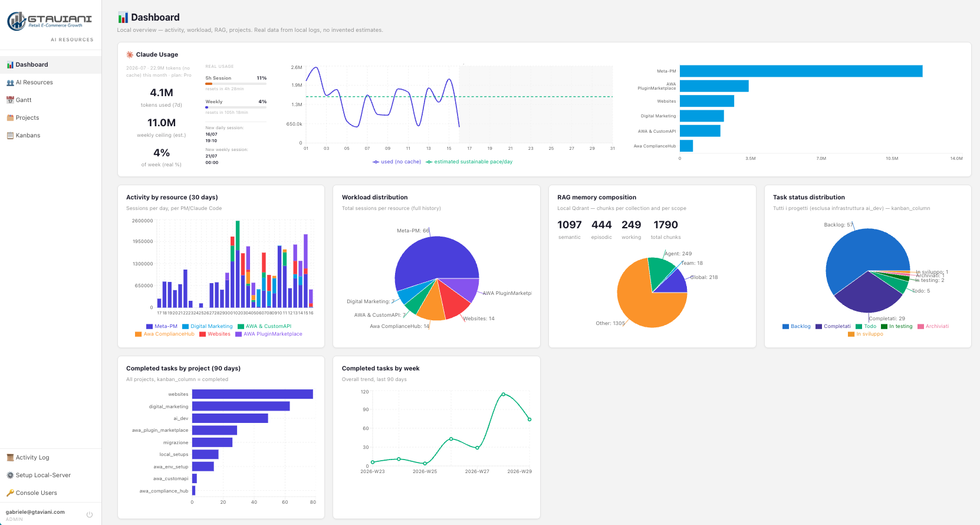Open the Dashboard menu item
Image resolution: width=980 pixels, height=525 pixels.
click(x=51, y=65)
